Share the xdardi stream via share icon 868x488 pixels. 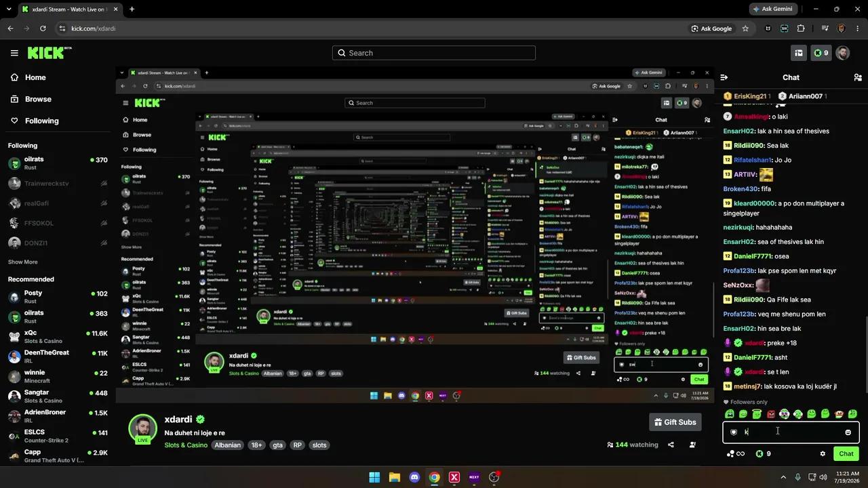[671, 445]
